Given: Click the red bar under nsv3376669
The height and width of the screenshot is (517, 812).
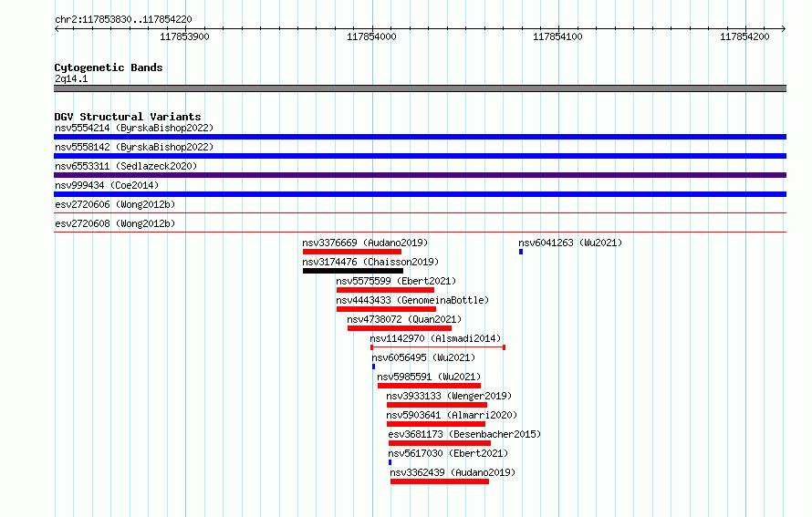Looking at the screenshot, I should coord(352,252).
